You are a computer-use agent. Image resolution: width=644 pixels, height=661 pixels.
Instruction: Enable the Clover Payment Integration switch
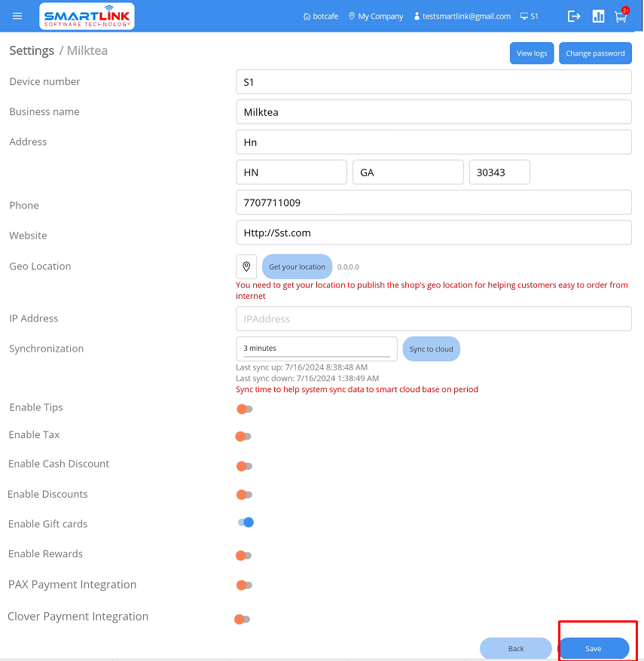coord(242,619)
